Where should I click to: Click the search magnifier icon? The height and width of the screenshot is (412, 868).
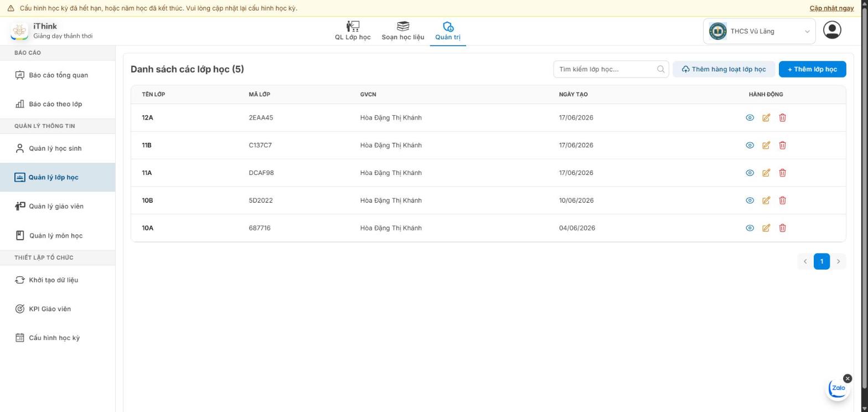[660, 69]
